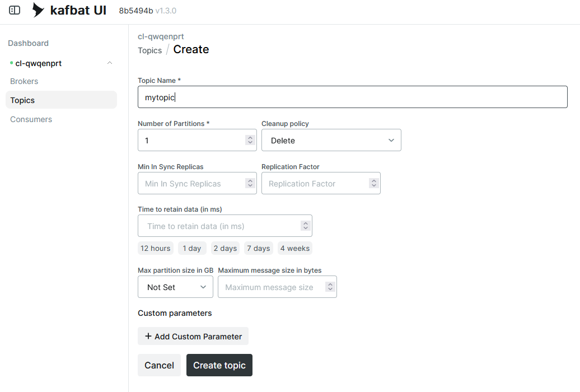The height and width of the screenshot is (392, 580).
Task: Open the Cleanup policy dropdown
Action: [331, 140]
